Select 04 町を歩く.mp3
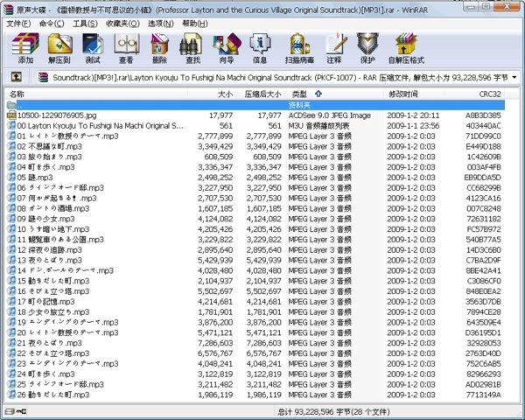Image resolution: width=525 pixels, height=420 pixels. point(45,167)
